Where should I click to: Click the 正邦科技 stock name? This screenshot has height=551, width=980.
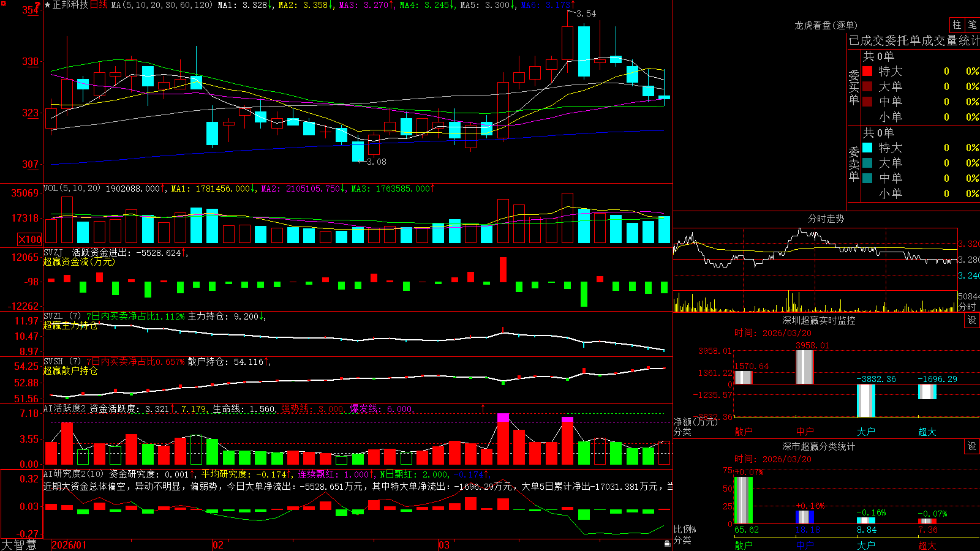pyautogui.click(x=70, y=5)
